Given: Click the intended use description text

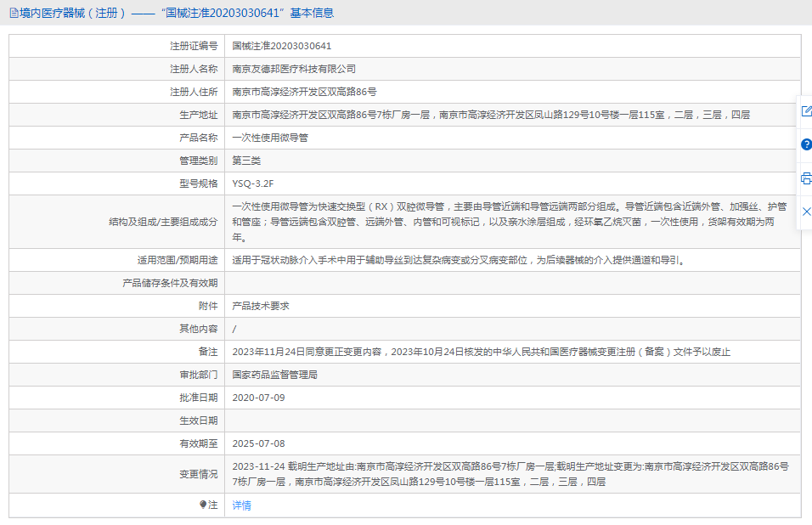Looking at the screenshot, I should click(460, 261).
